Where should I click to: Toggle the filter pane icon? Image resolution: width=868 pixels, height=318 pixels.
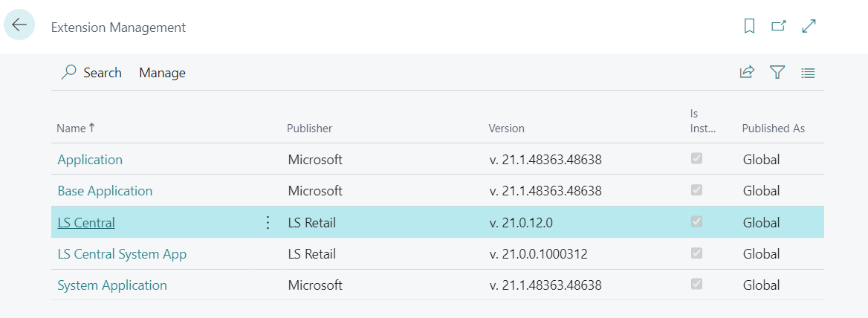(x=777, y=73)
